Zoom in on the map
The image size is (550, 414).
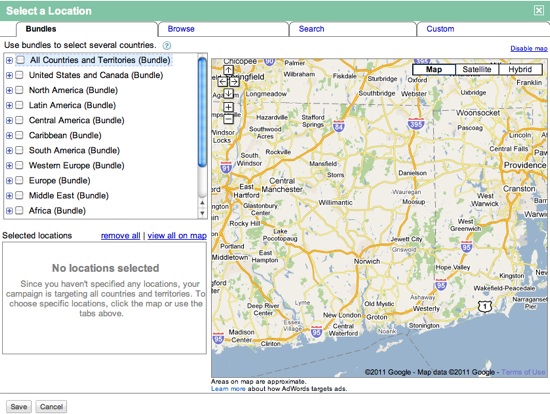tap(228, 107)
